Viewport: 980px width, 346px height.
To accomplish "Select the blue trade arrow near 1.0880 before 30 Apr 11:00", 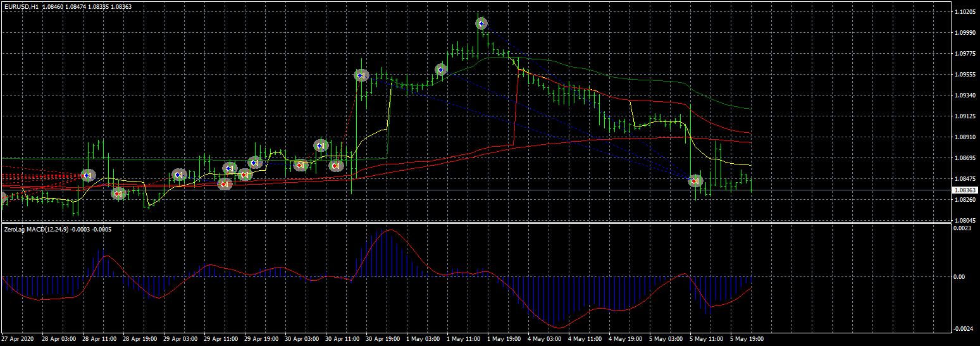I will coord(321,145).
